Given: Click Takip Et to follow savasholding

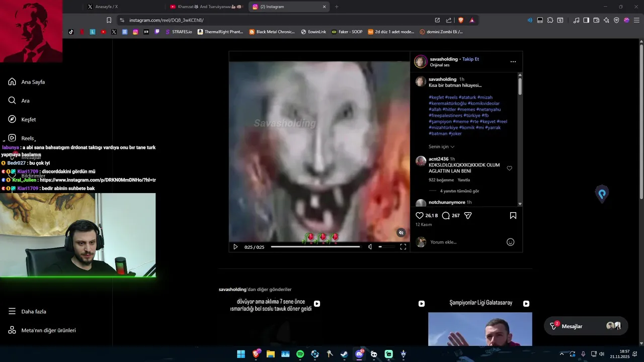Looking at the screenshot, I should 470,59.
